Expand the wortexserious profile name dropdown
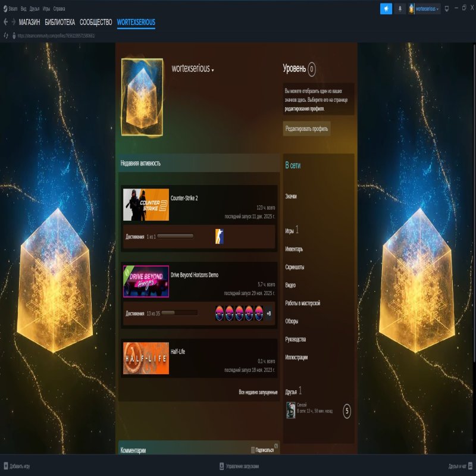Screen dimensions: 476x476 pyautogui.click(x=212, y=70)
